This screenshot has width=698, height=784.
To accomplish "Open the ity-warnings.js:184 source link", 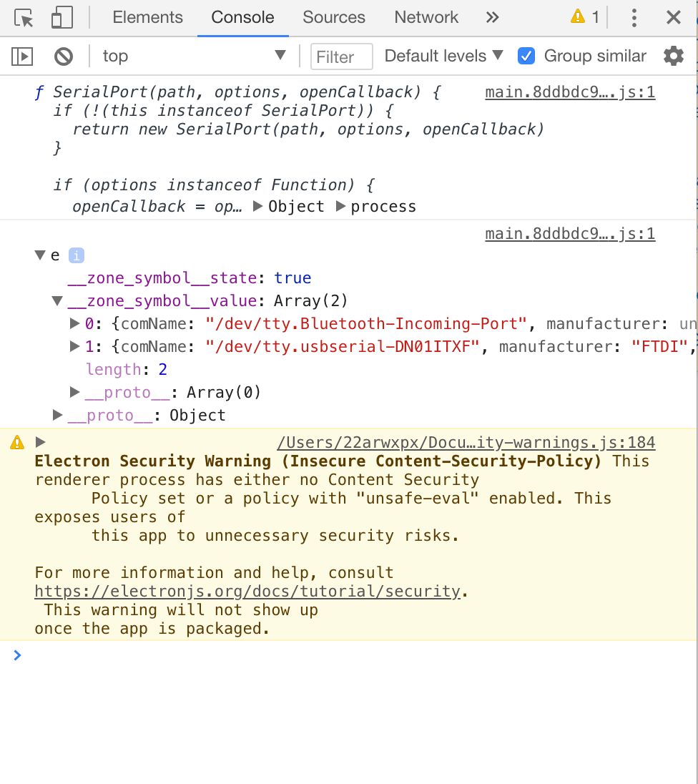I will 466,443.
